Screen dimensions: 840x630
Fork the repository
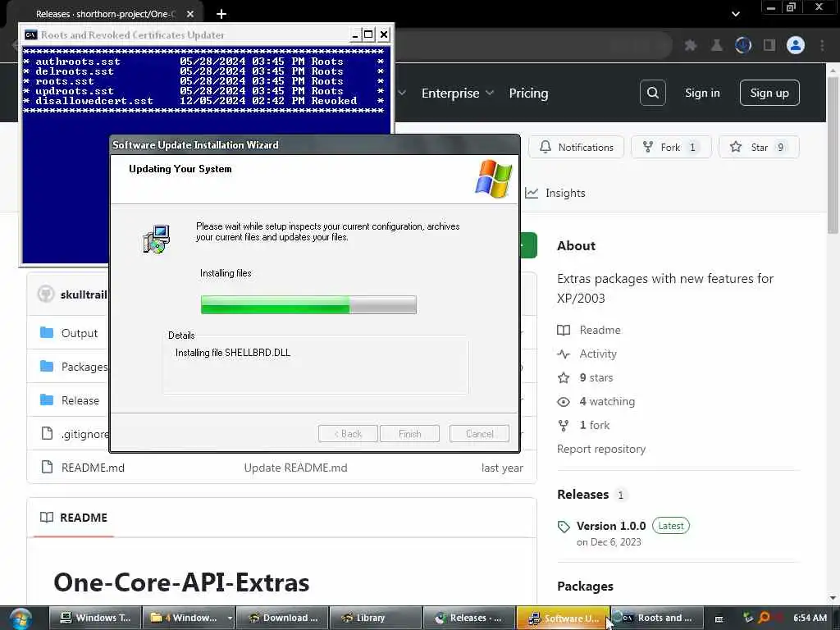click(671, 148)
